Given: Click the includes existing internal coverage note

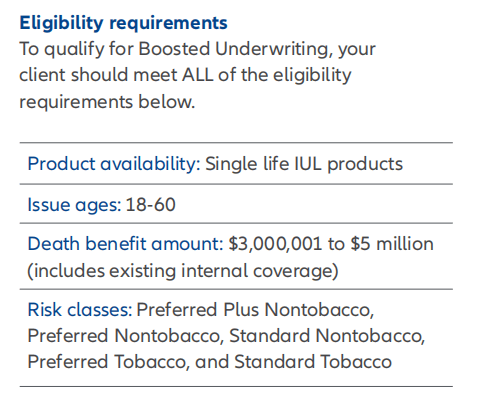Looking at the screenshot, I should pos(183,270).
